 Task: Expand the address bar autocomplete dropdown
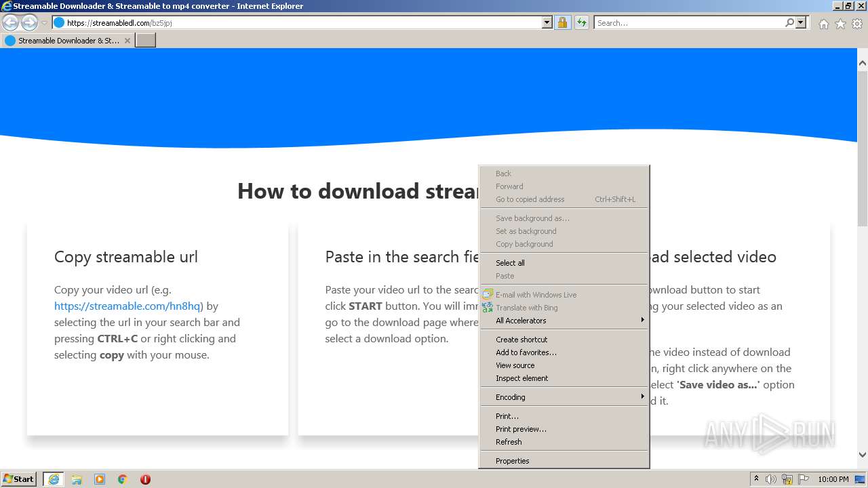tap(547, 22)
